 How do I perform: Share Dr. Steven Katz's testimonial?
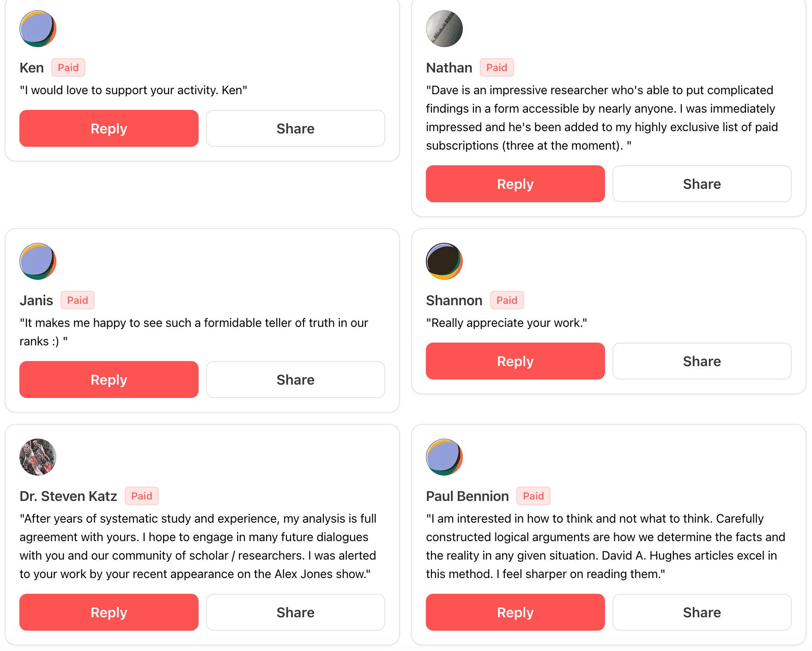tap(296, 612)
